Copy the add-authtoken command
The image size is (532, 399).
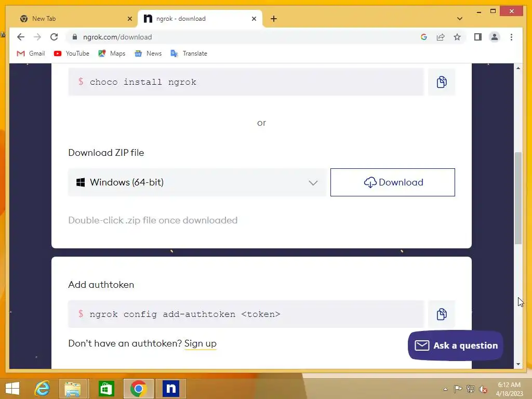(x=442, y=314)
